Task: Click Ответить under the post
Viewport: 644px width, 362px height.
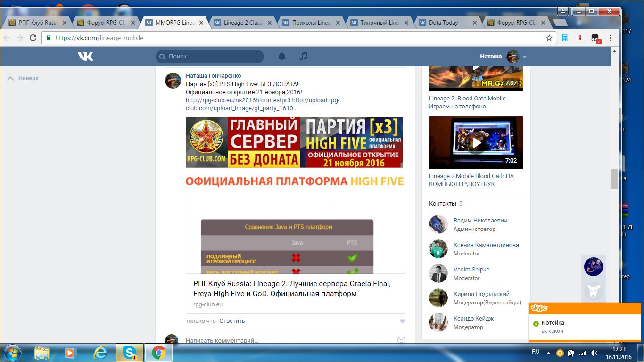Action: point(232,321)
